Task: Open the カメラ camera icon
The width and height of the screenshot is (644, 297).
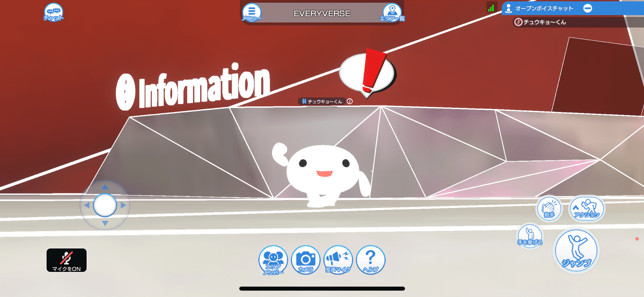Action: click(x=306, y=260)
